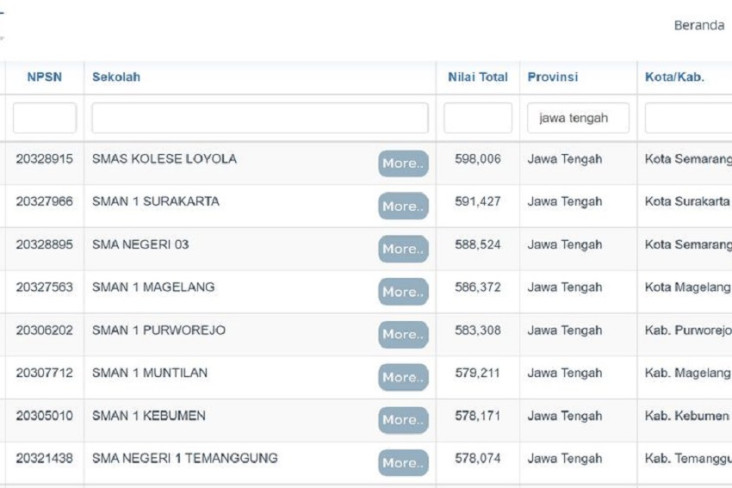The image size is (732, 488).
Task: Select NPSN cell 20328895
Action: coord(44,244)
